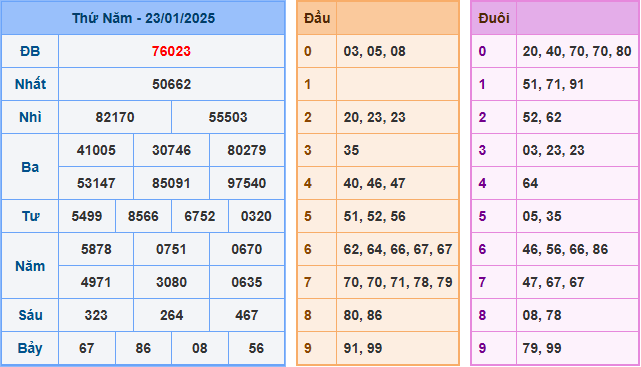Image resolution: width=641 pixels, height=367 pixels.
Task: Select the Ba prize number 30746
Action: tap(171, 150)
